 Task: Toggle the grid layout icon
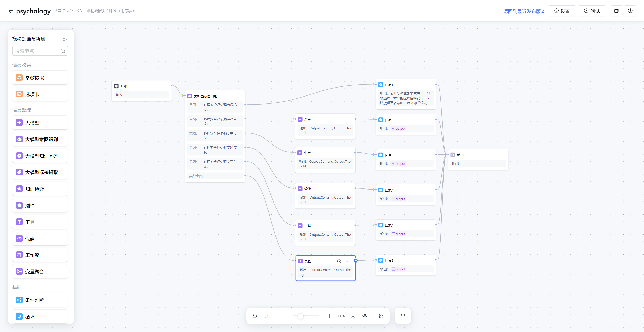[381, 316]
